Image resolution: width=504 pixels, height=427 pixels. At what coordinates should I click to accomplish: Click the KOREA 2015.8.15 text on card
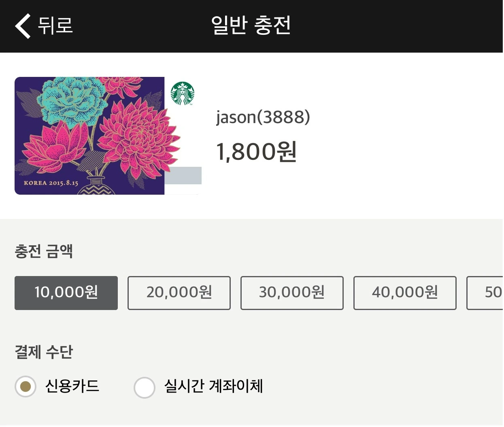(x=51, y=183)
